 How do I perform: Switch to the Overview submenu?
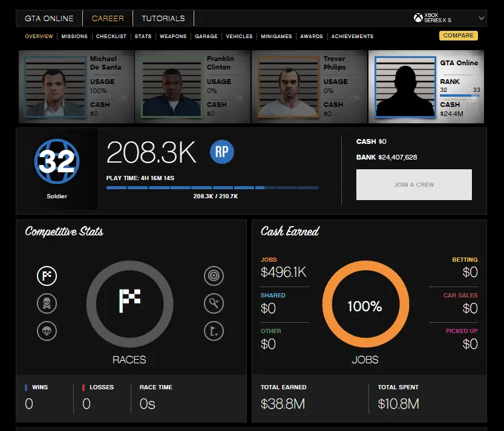coord(39,36)
